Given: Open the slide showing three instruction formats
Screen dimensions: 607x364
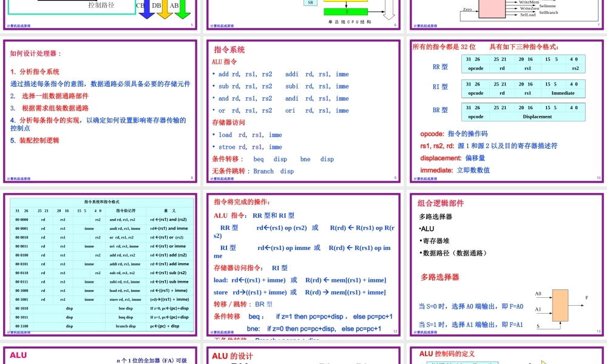Looking at the screenshot, I should (507, 111).
